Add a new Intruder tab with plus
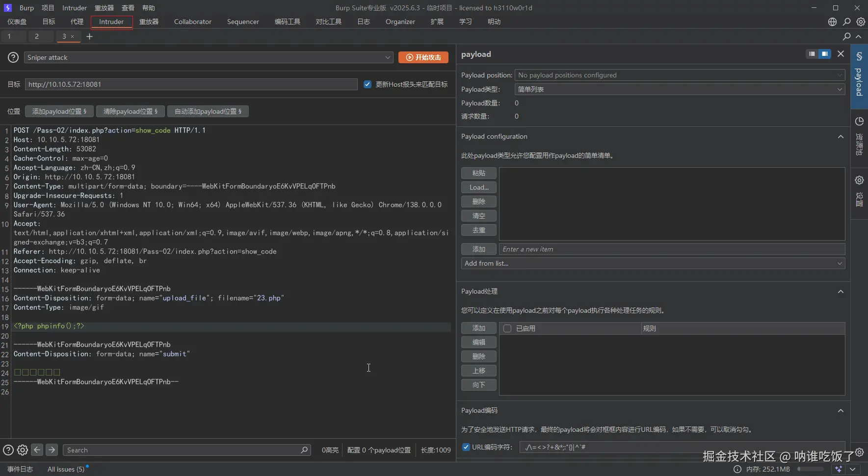 tap(89, 36)
